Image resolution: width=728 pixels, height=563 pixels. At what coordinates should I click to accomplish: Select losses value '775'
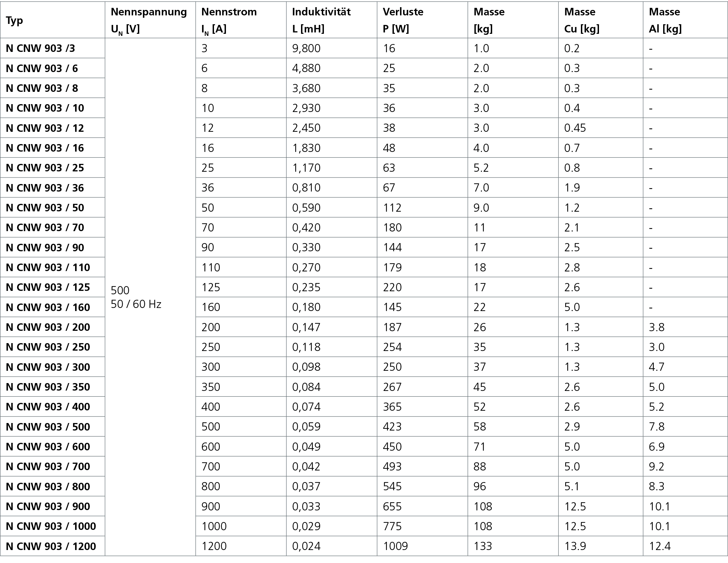tap(392, 526)
